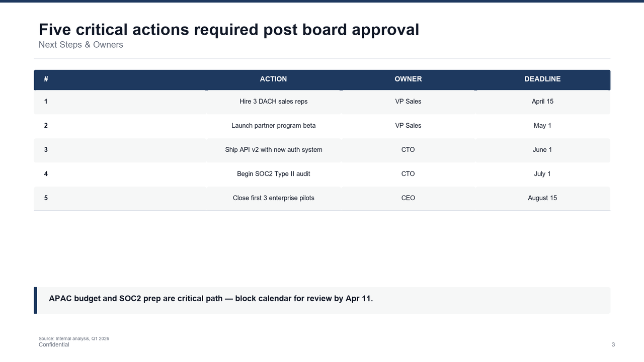Screen dimensions: 644x362
Task: Select the 'July 1' deadline cell
Action: [x=542, y=174]
